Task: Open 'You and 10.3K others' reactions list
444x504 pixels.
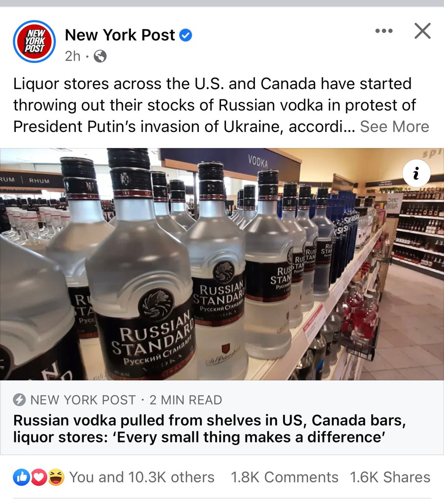Action: 142,477
